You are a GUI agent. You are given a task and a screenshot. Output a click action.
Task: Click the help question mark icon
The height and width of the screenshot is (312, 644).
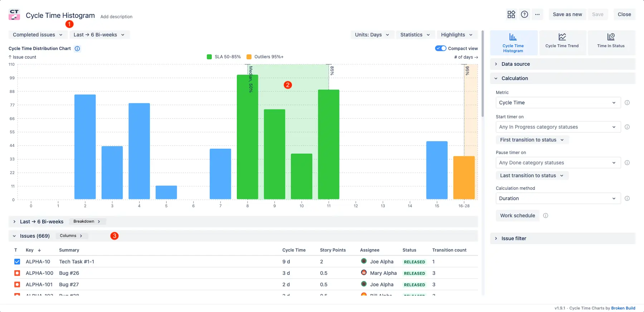525,14
